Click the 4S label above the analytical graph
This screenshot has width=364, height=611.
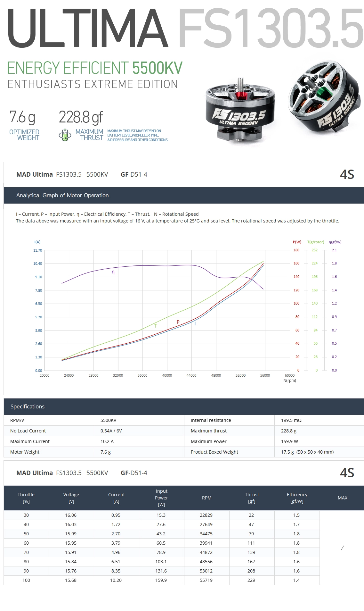(347, 174)
